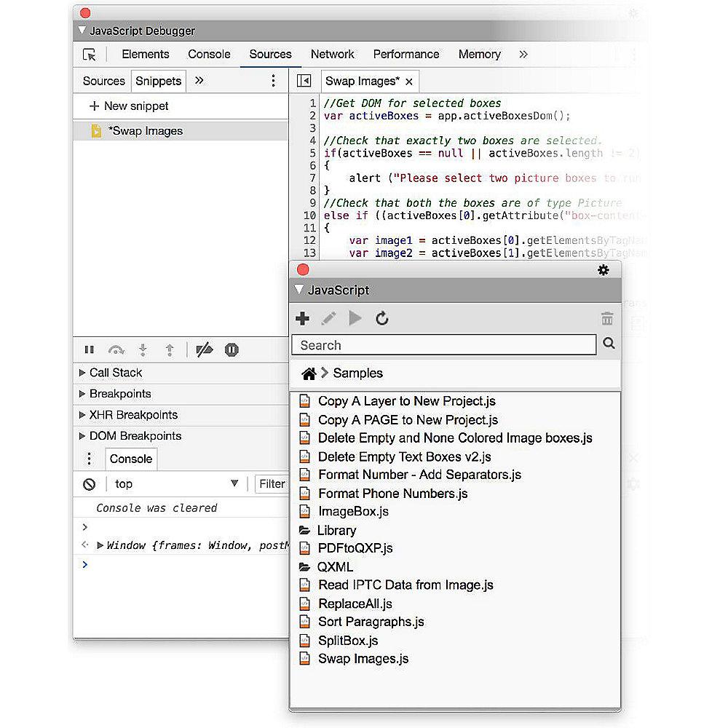Toggle the navigator sidebar panel icon

(x=304, y=82)
